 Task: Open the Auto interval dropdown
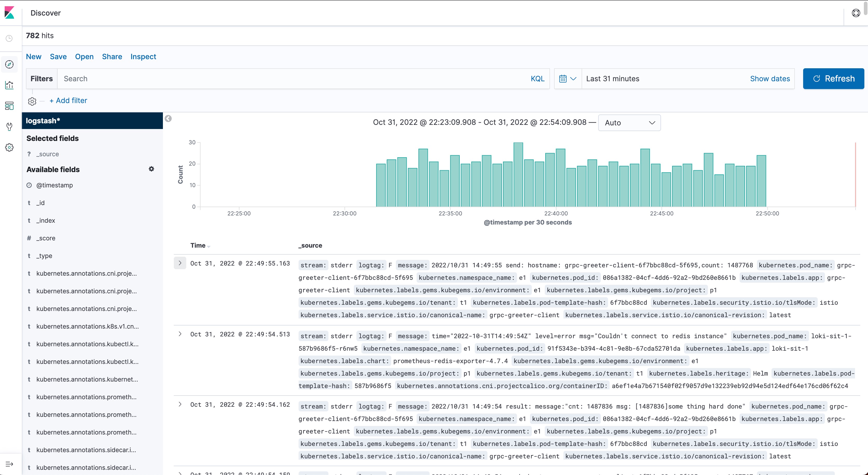point(629,123)
